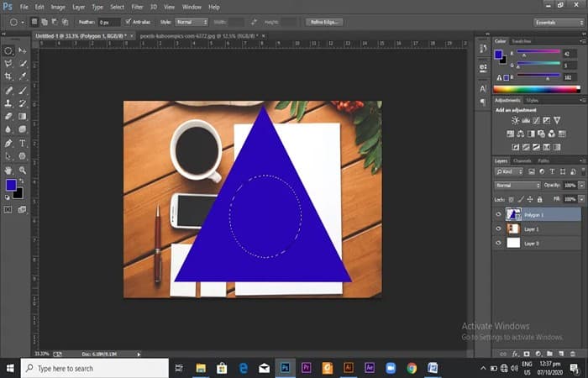The image size is (588, 378).
Task: Add layer mask button in Layers panel
Action: [x=527, y=354]
